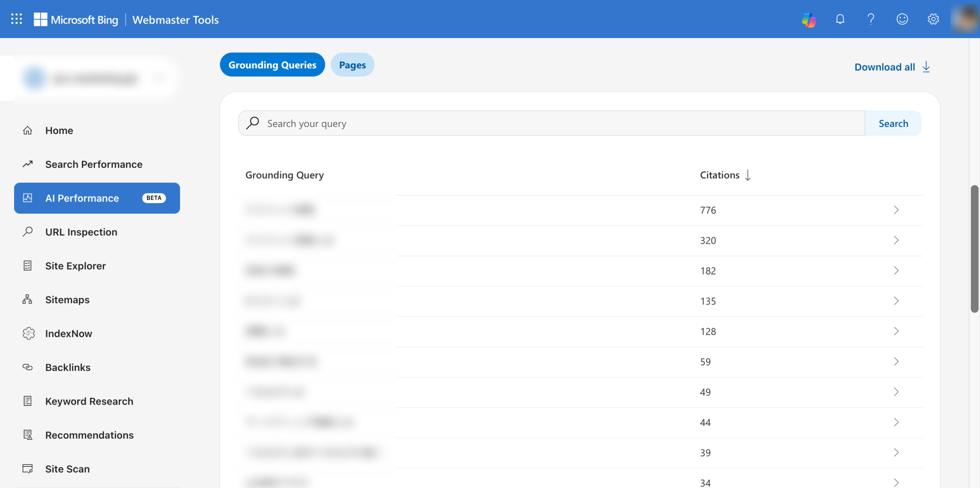The image size is (980, 488).
Task: Click the magnifier icon in query search box
Action: pyautogui.click(x=253, y=123)
